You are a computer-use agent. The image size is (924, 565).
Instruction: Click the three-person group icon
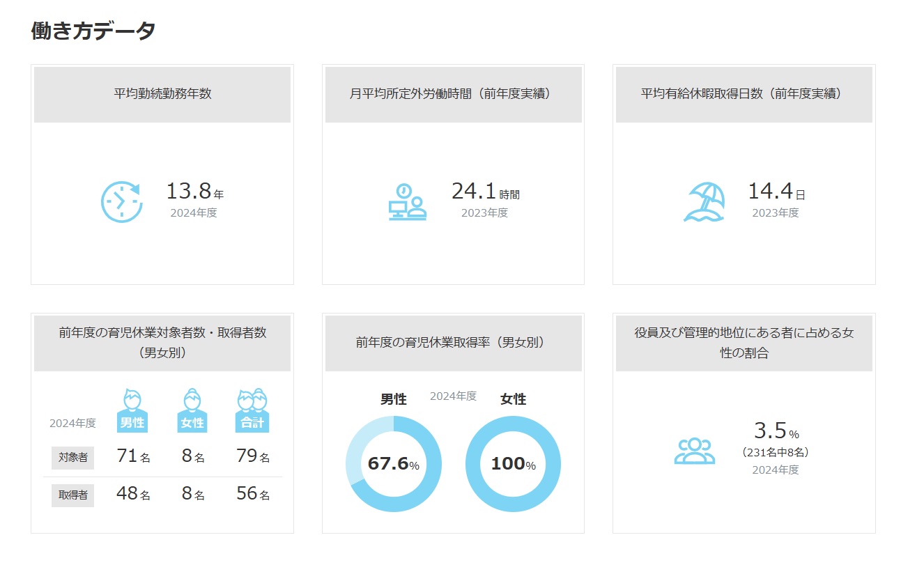pos(694,451)
